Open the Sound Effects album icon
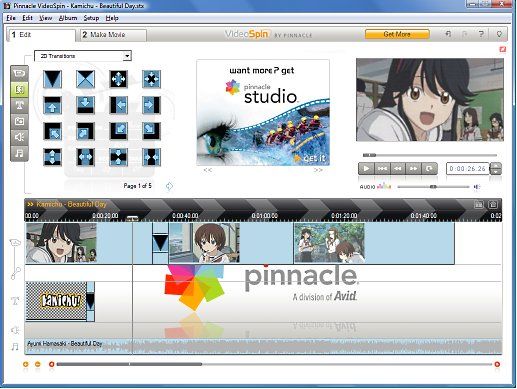This screenshot has height=389, width=517. click(19, 137)
